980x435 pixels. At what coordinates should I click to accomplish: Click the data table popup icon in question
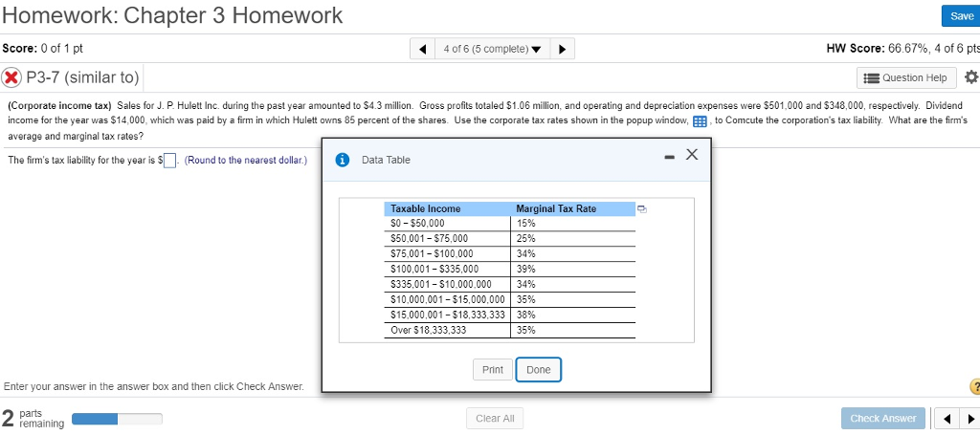(x=700, y=121)
